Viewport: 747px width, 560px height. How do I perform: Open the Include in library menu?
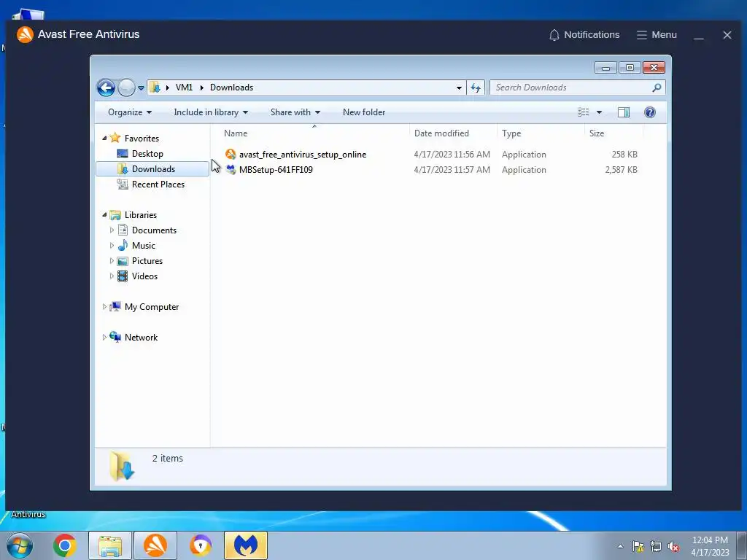211,112
